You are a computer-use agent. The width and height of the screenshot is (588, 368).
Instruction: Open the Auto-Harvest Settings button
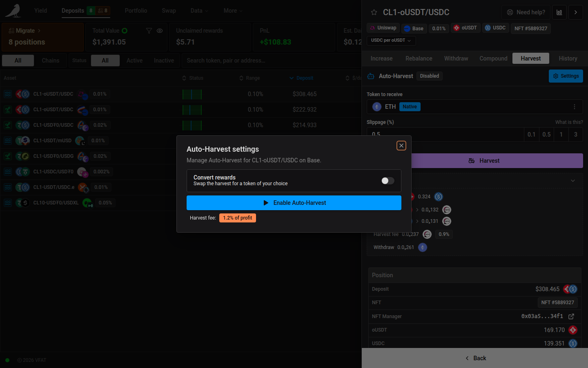tap(566, 76)
